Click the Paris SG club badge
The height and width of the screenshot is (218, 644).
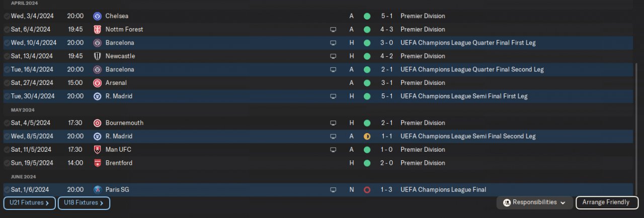click(98, 190)
